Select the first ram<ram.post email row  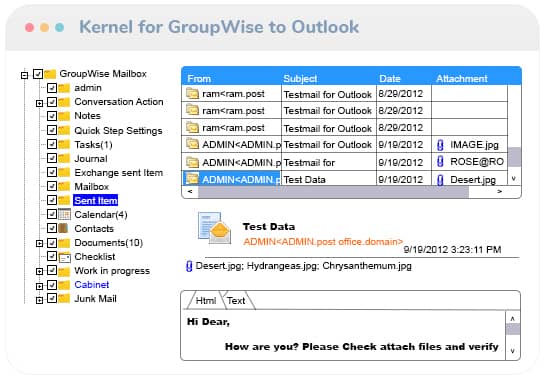(344, 94)
